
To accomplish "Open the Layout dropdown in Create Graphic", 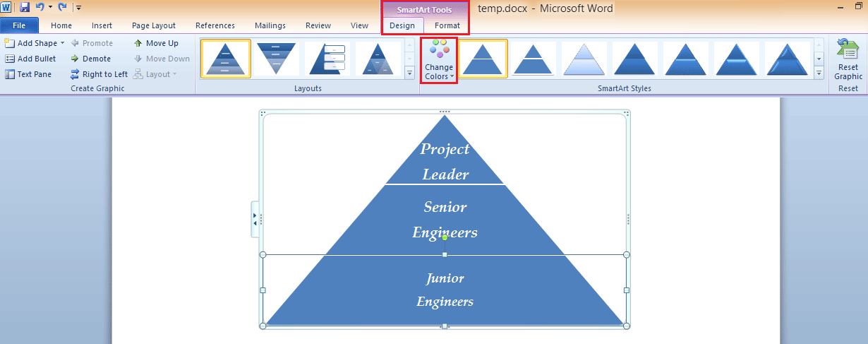I will [155, 74].
